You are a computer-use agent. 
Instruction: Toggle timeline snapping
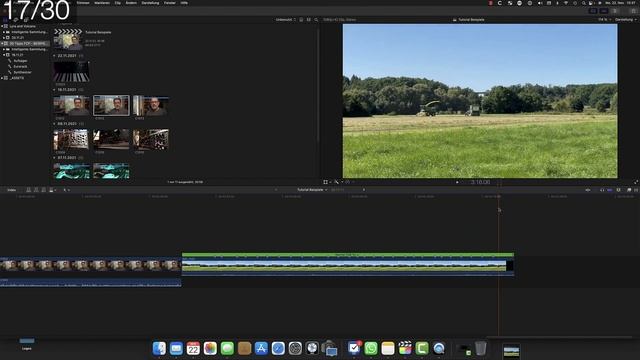pos(610,190)
